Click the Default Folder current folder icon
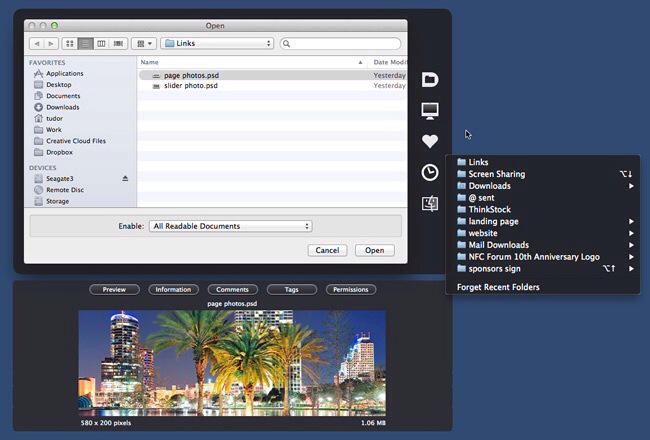 [x=430, y=80]
